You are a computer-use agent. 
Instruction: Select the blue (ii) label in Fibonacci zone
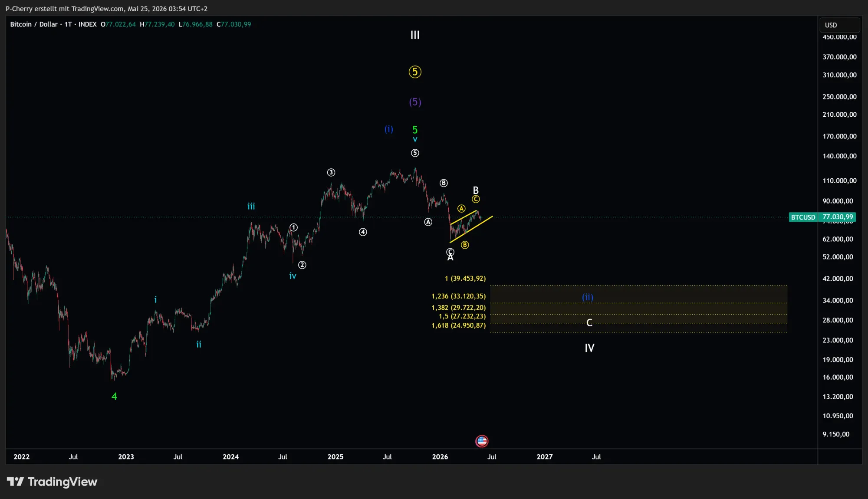point(588,297)
